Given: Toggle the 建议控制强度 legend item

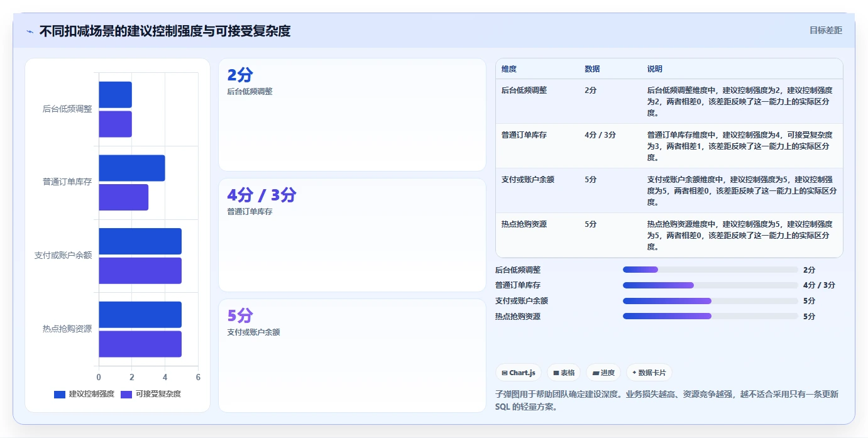Looking at the screenshot, I should [84, 394].
